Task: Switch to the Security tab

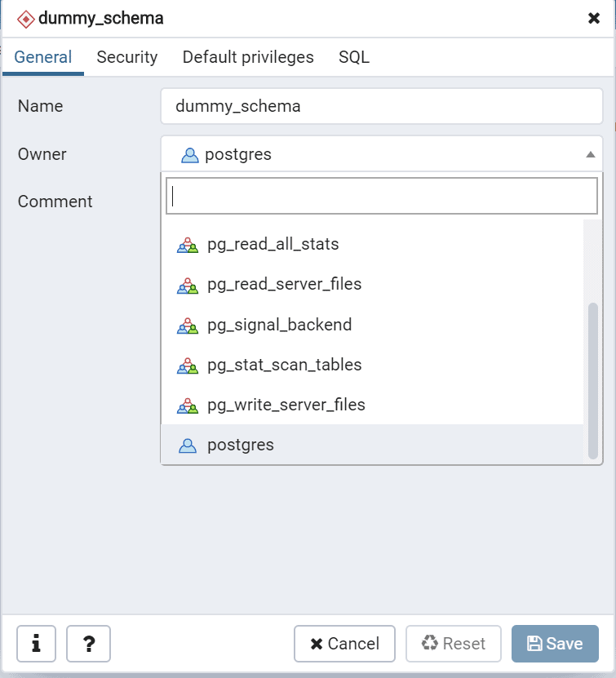Action: pyautogui.click(x=126, y=57)
